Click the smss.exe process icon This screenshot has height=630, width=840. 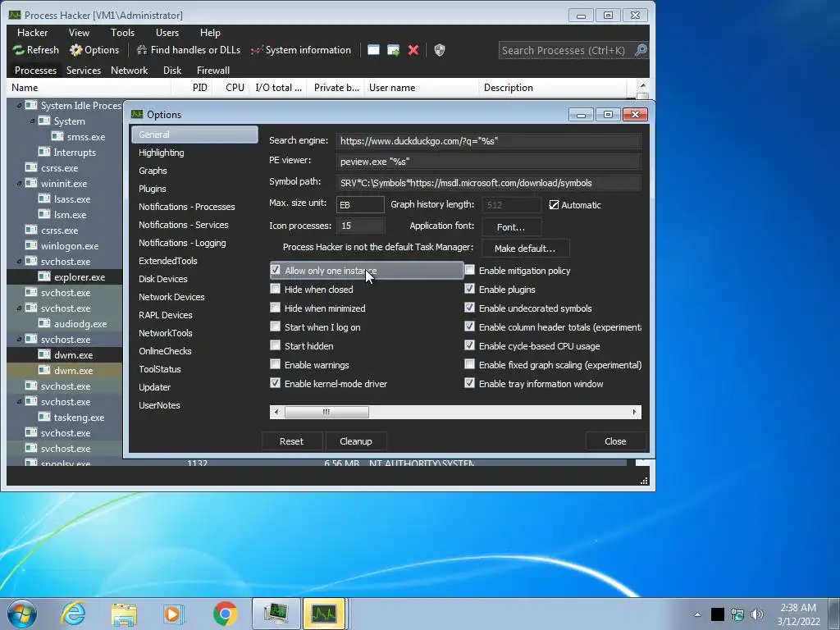pyautogui.click(x=58, y=137)
